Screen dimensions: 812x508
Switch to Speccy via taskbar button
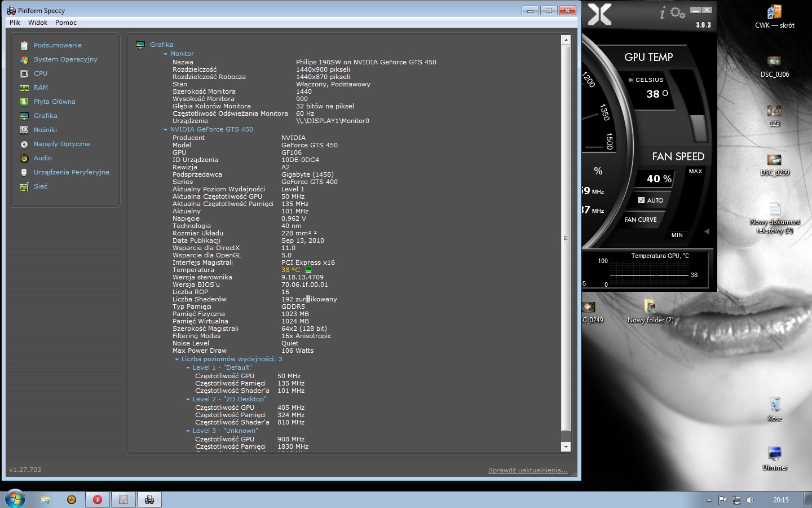click(x=149, y=500)
